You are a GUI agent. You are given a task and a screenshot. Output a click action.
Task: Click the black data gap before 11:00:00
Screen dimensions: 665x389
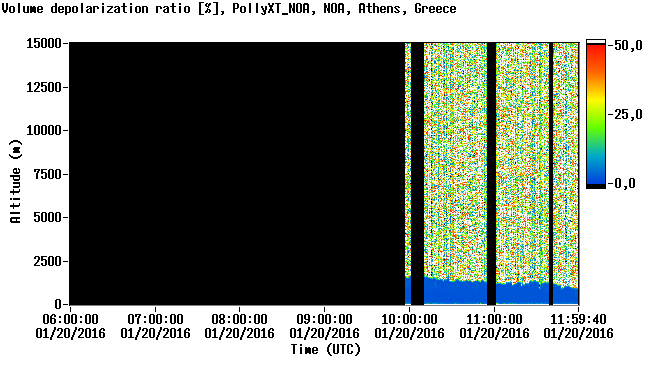(491, 173)
